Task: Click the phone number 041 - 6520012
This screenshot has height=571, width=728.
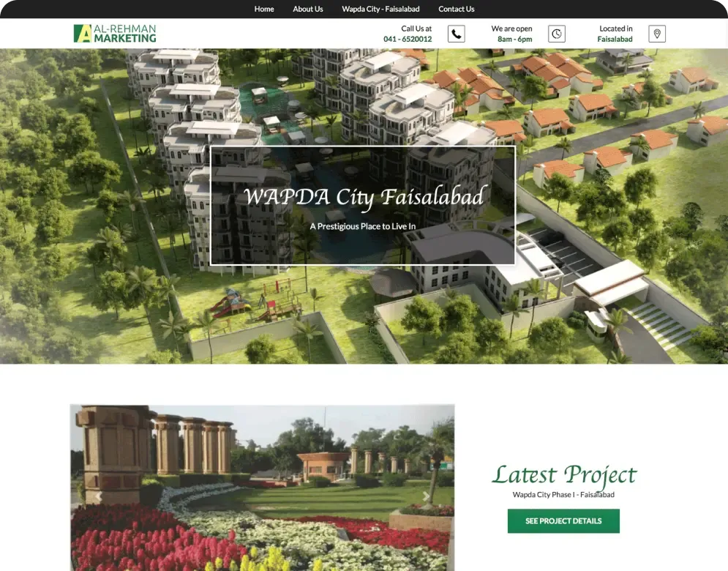Action: [x=408, y=39]
